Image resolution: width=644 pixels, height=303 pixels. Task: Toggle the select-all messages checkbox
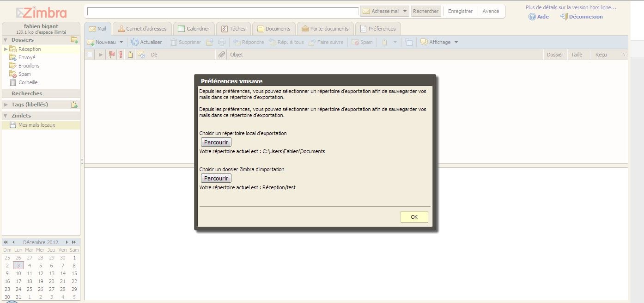tap(90, 55)
